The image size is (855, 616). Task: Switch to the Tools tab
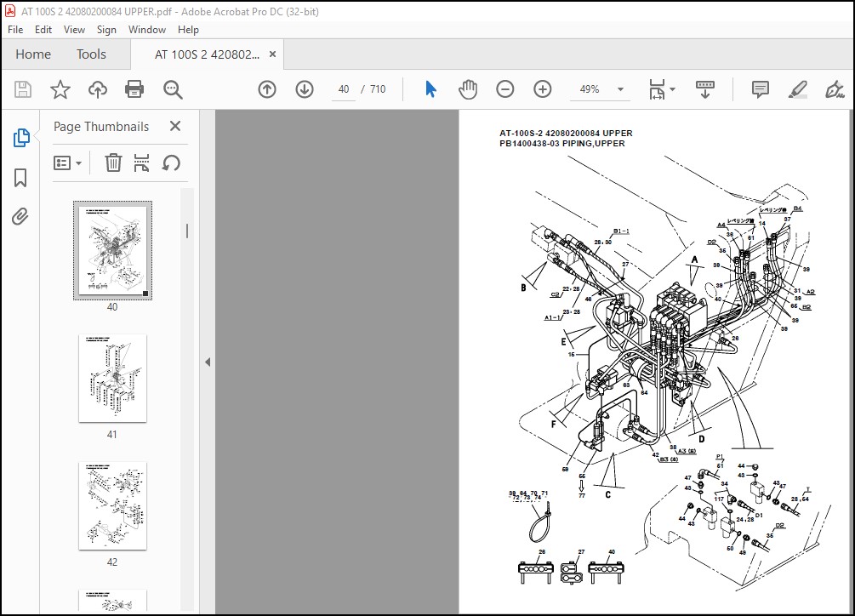point(91,54)
